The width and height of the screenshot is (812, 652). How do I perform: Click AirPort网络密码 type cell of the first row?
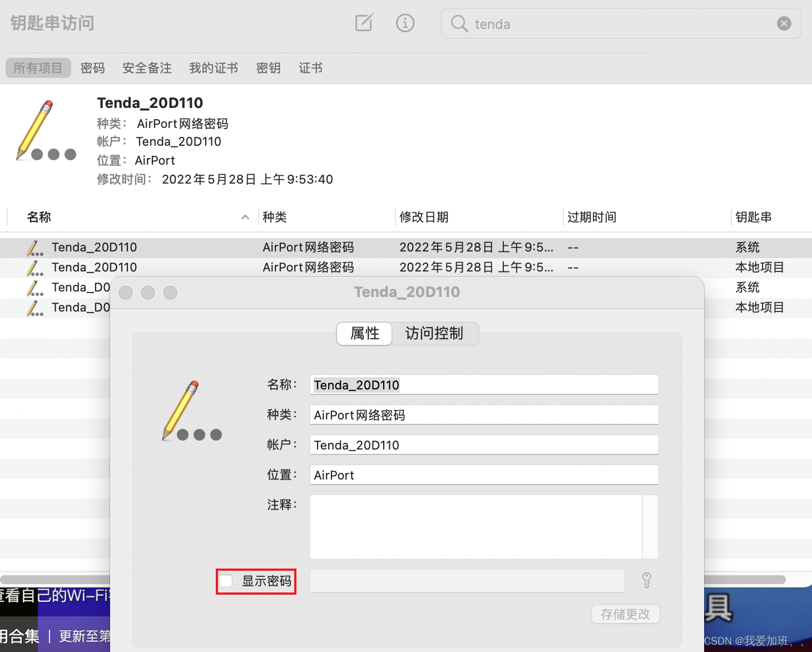(x=308, y=248)
